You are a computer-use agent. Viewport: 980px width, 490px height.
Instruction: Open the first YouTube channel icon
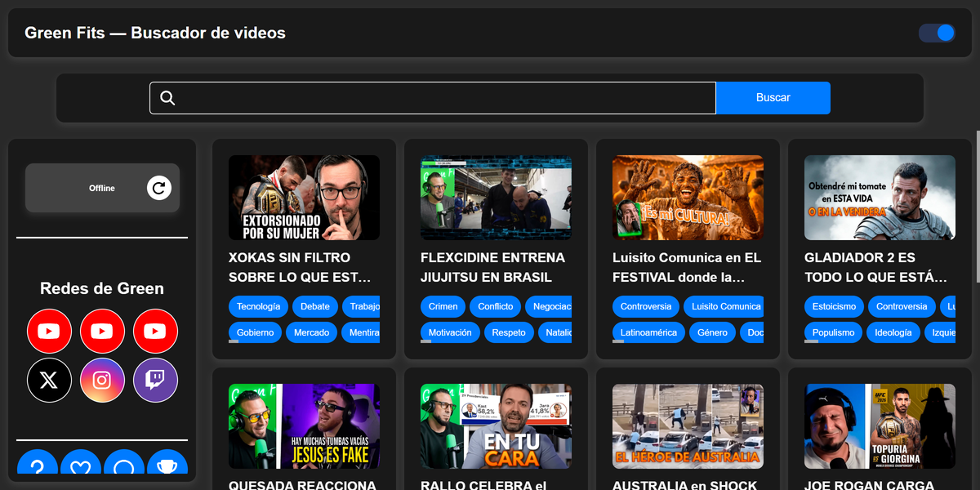click(x=49, y=331)
